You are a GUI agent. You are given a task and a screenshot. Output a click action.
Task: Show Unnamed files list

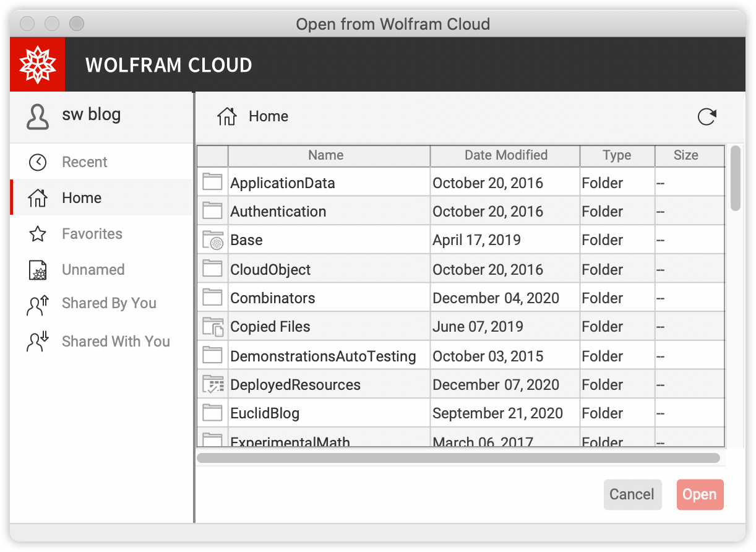tap(101, 270)
